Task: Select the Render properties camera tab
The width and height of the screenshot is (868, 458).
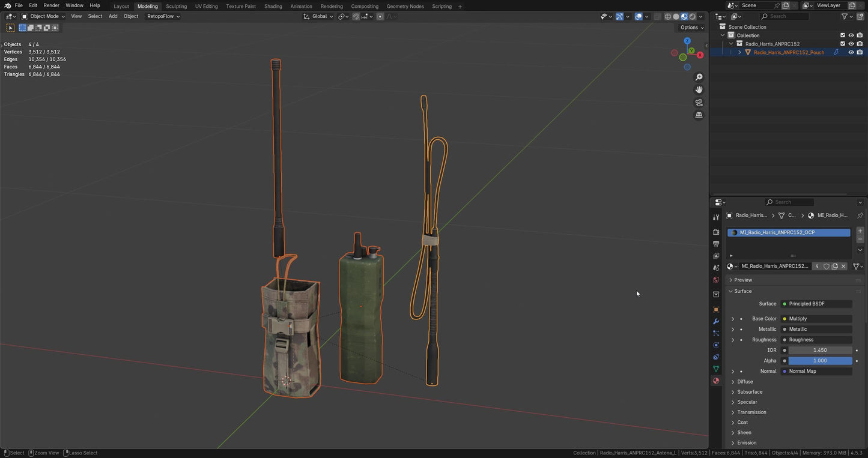Action: coord(716,232)
